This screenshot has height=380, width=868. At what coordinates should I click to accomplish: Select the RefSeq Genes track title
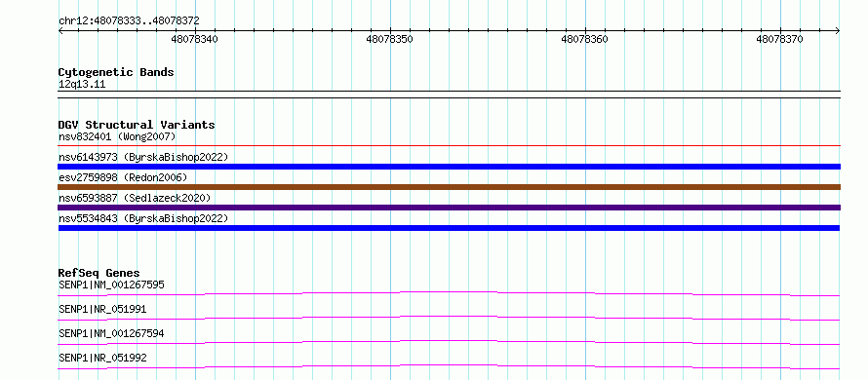(x=99, y=273)
